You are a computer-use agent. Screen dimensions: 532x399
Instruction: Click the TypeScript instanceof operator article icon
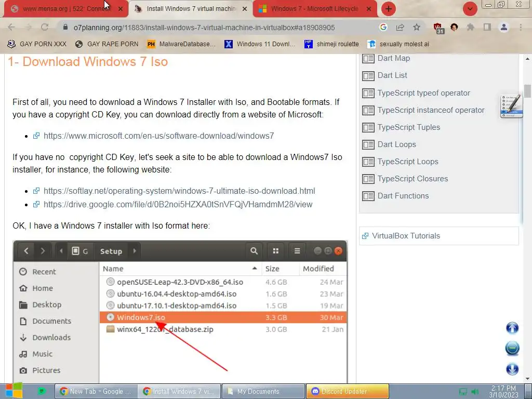click(368, 110)
